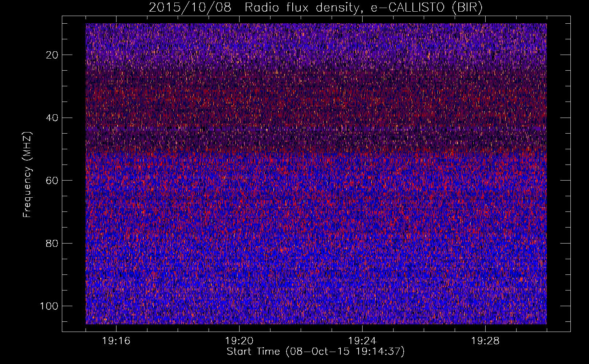Click the time tick label '19:20'
The width and height of the screenshot is (589, 364).
pos(239,341)
